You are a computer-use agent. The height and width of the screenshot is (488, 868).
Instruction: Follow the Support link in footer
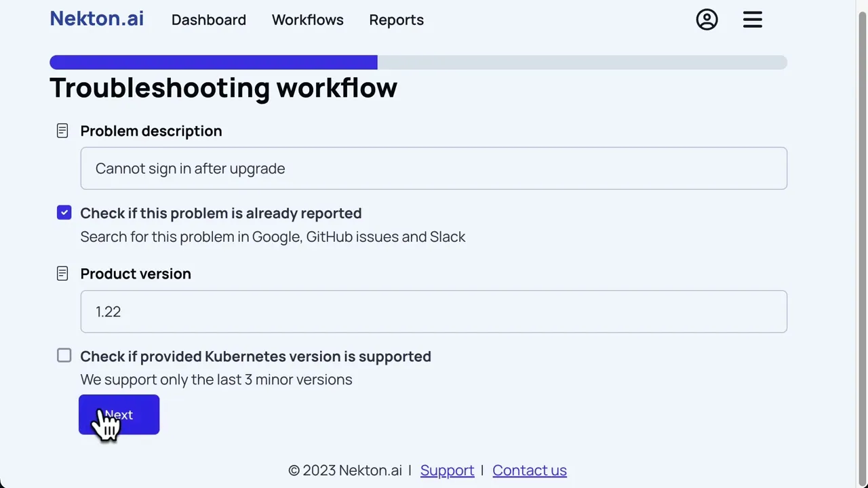(x=447, y=470)
